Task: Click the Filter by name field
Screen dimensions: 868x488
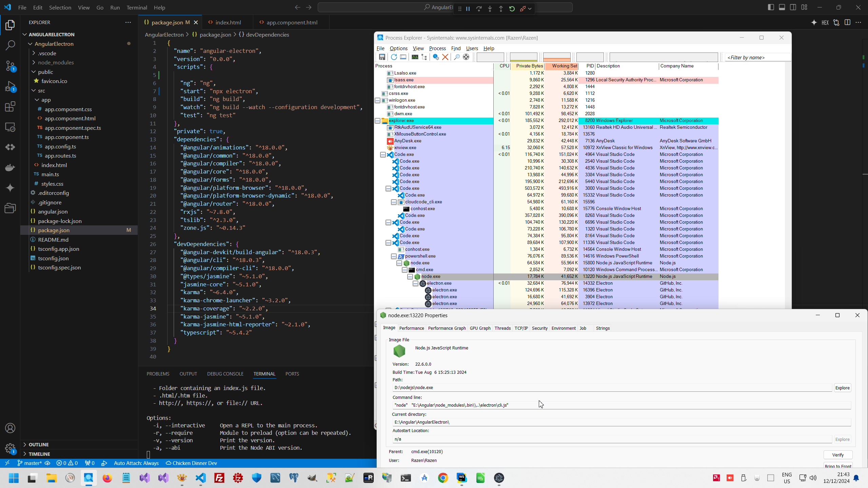Action: [x=758, y=58]
